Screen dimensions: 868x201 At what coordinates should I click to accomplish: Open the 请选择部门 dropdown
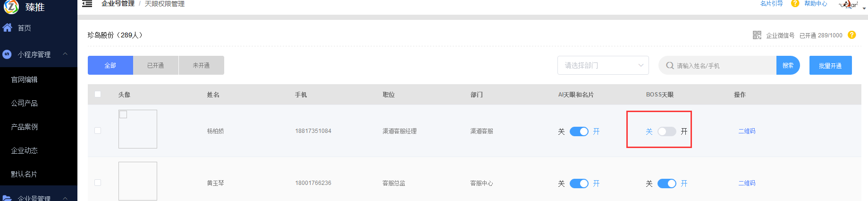coord(603,65)
